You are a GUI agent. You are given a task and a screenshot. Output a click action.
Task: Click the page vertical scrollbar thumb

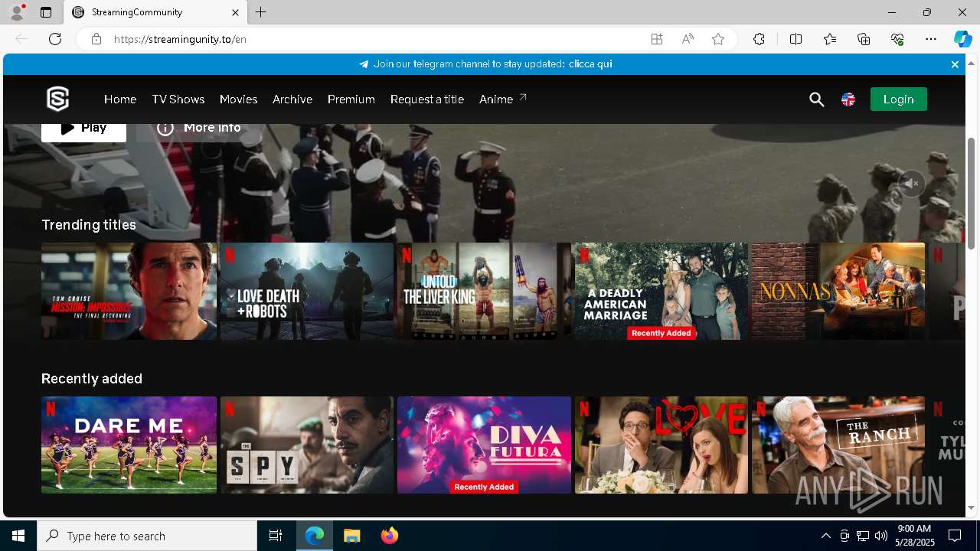coord(972,193)
